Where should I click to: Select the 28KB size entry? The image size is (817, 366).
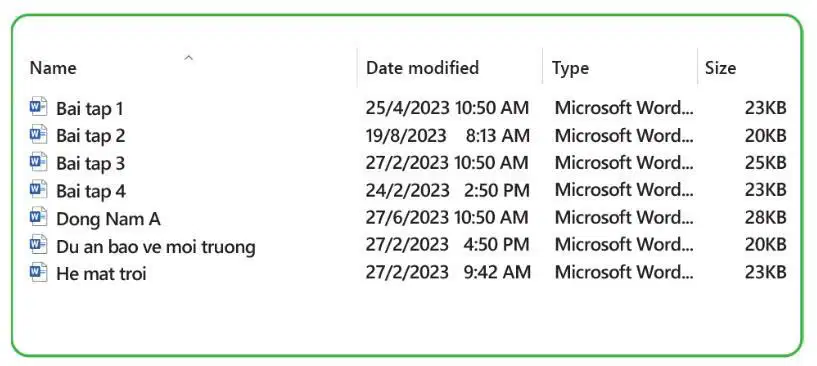pyautogui.click(x=765, y=218)
